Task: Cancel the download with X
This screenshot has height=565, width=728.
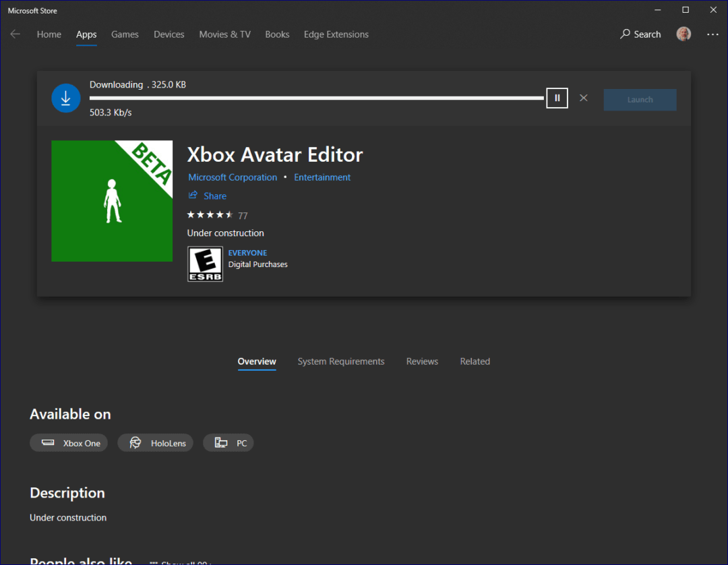Action: point(584,98)
